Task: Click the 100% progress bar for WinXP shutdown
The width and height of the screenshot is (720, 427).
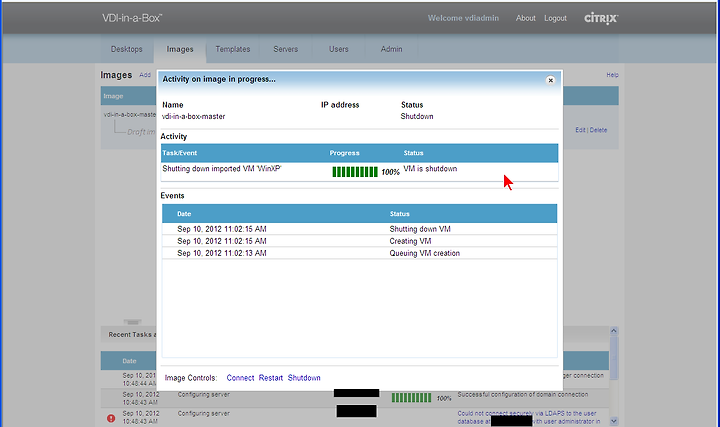Action: click(355, 172)
